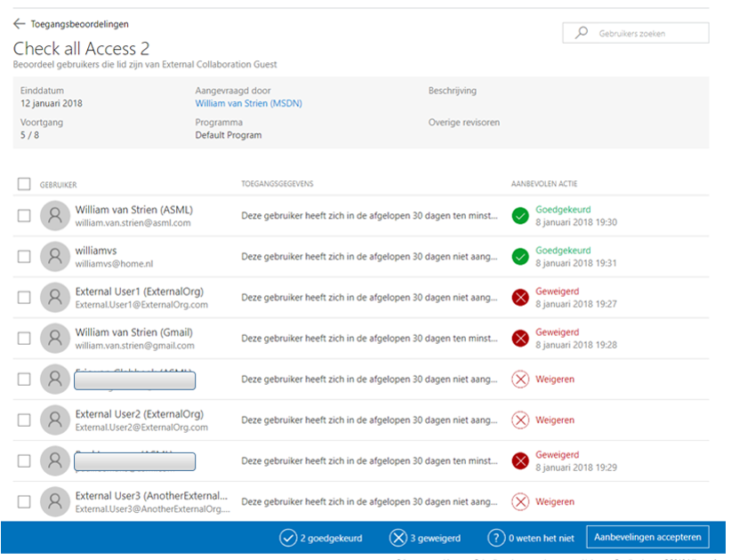Image resolution: width=731 pixels, height=560 pixels.
Task: Click the Weigeren icon for External User2
Action: tap(520, 420)
